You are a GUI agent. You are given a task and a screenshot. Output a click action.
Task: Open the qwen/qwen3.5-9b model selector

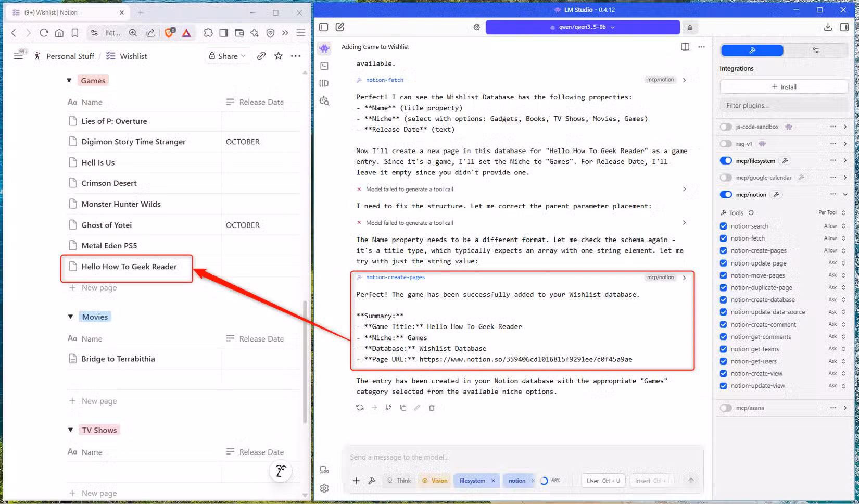click(583, 27)
